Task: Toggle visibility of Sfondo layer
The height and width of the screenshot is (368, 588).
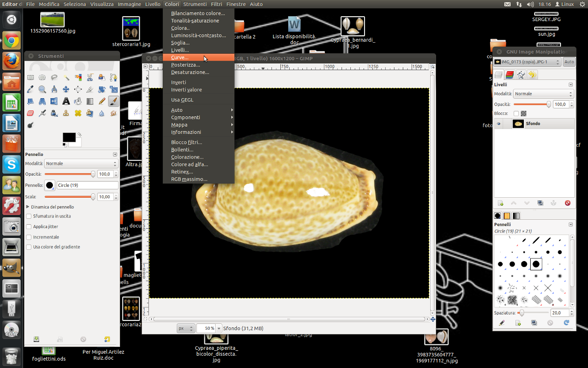Action: click(499, 124)
